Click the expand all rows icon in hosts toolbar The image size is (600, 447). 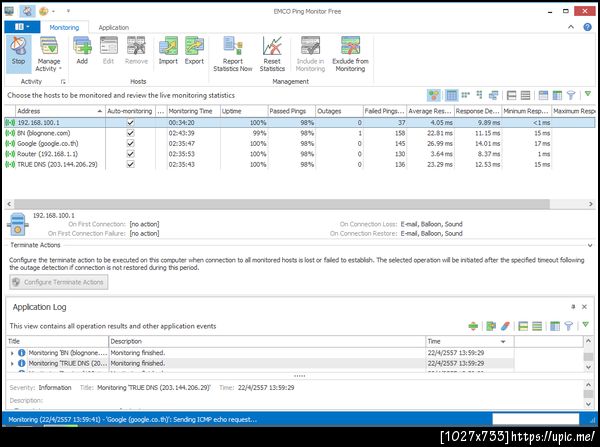(525, 95)
